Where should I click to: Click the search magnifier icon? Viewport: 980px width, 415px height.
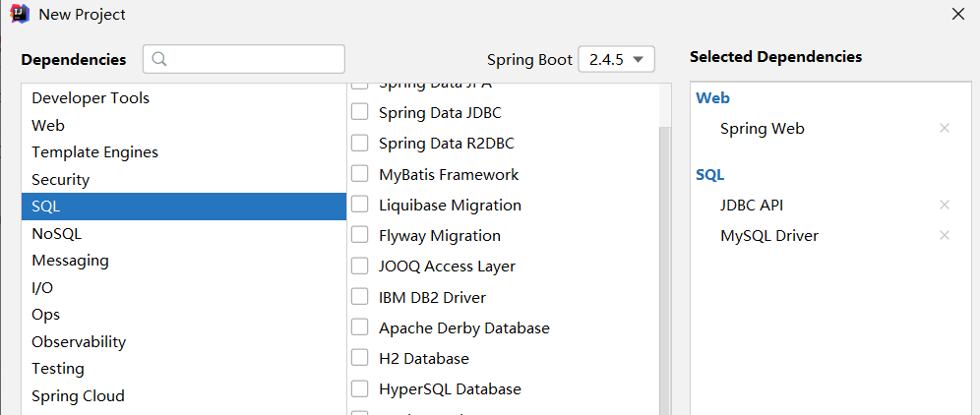(x=158, y=59)
